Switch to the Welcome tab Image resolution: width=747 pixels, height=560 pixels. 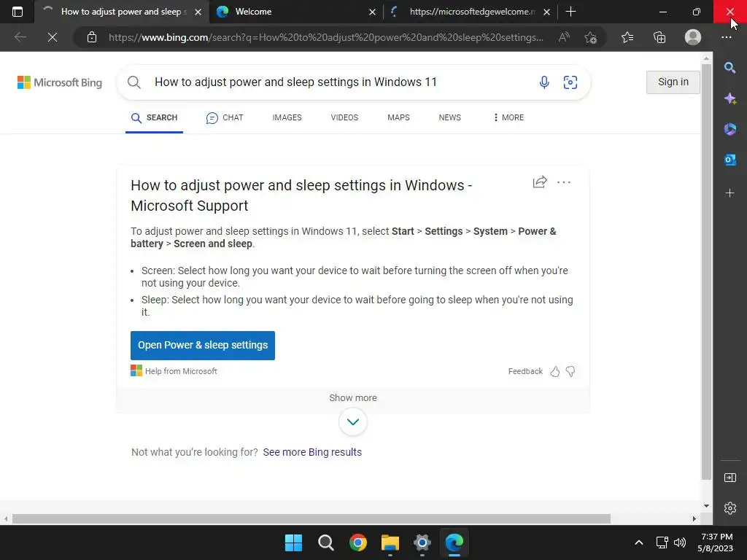pos(295,12)
